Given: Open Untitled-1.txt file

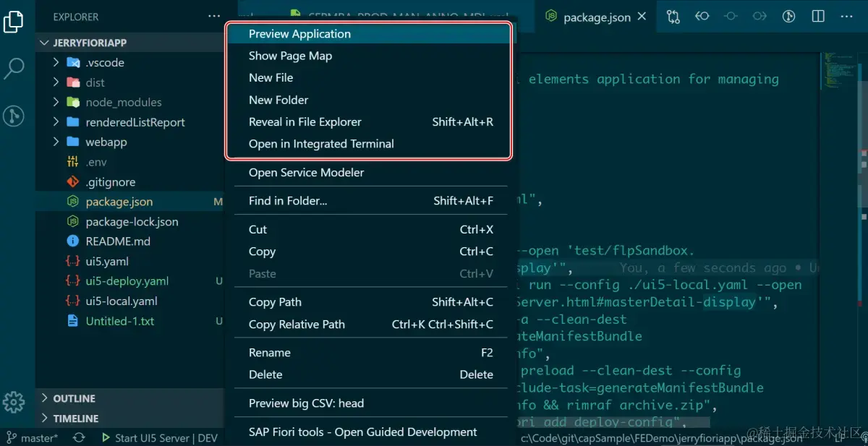Looking at the screenshot, I should pyautogui.click(x=130, y=321).
